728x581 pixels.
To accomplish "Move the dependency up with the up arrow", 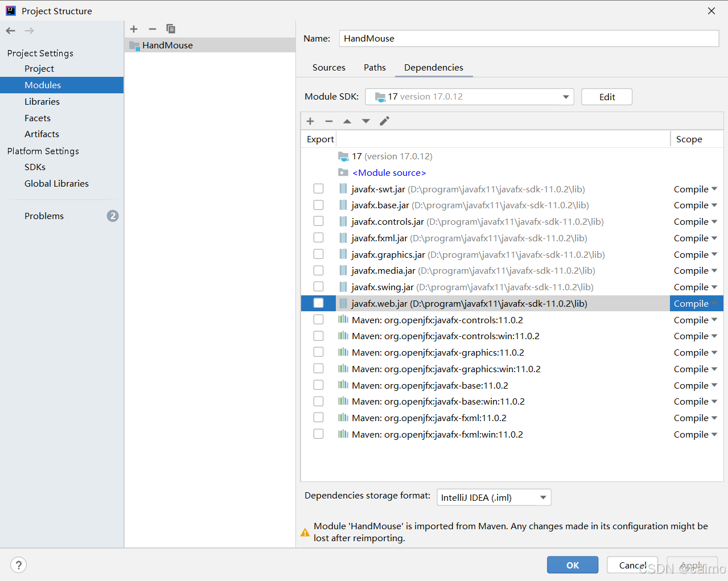I will [x=347, y=121].
